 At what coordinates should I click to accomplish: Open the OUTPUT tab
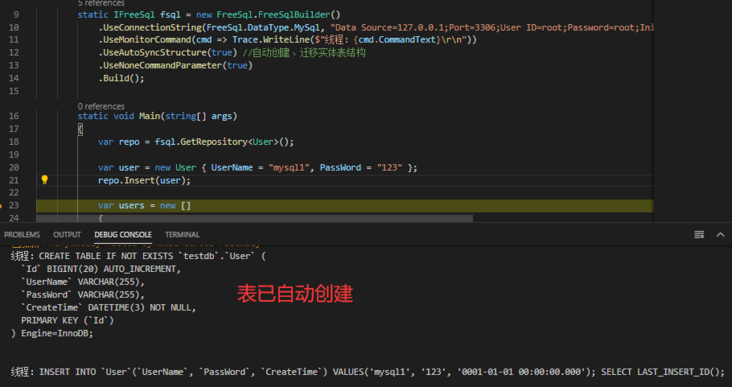tap(67, 234)
